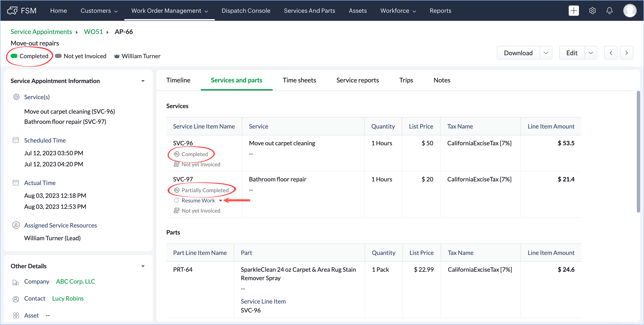
Task: Open the Reports menu item
Action: (440, 10)
